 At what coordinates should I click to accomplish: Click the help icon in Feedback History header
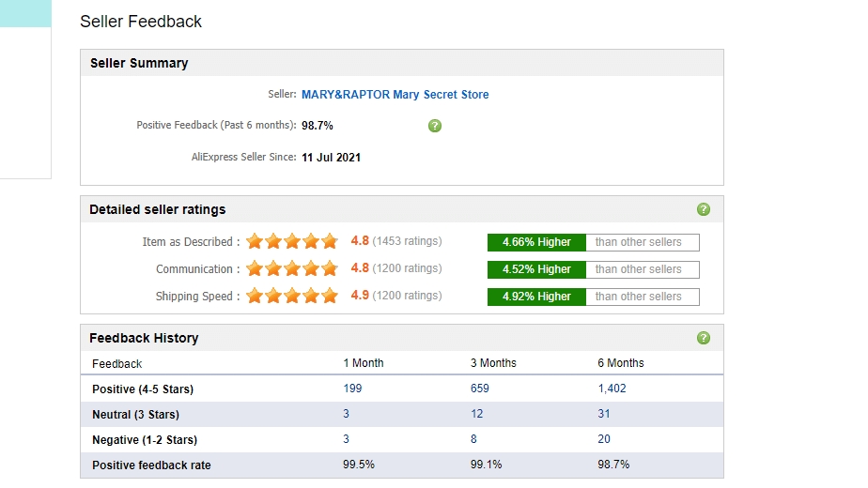click(x=704, y=338)
